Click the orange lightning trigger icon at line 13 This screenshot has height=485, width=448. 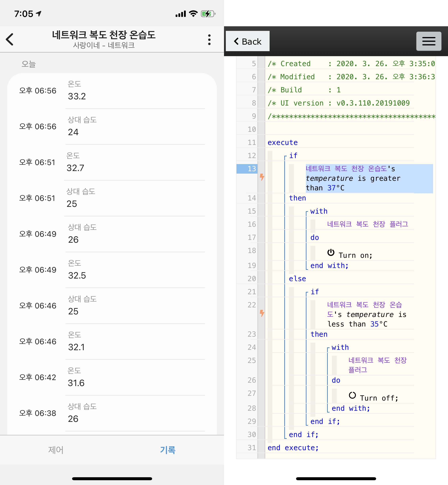262,177
